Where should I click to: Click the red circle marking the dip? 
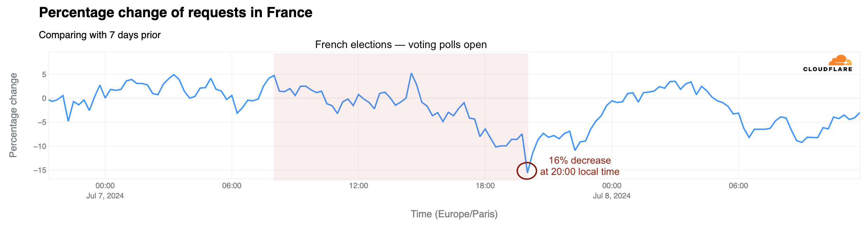click(x=527, y=171)
